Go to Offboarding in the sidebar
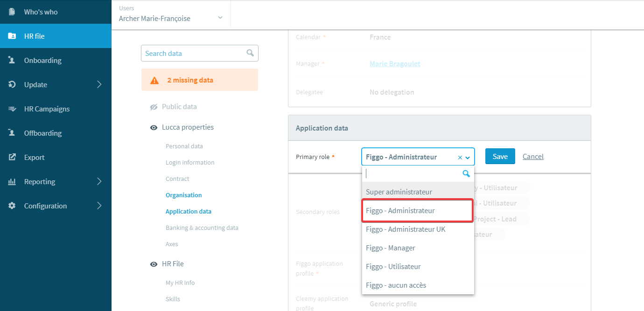The width and height of the screenshot is (644, 311). [x=56, y=133]
